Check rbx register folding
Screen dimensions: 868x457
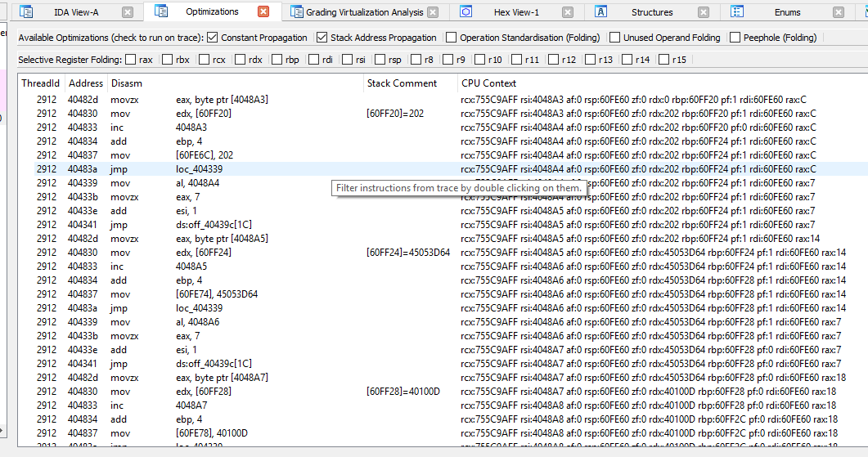pos(167,59)
